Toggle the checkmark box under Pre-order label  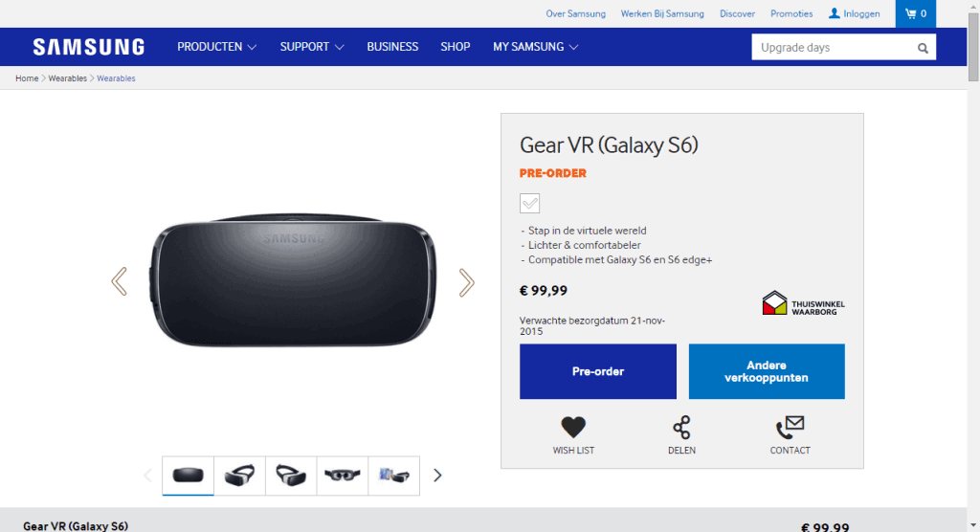[530, 203]
